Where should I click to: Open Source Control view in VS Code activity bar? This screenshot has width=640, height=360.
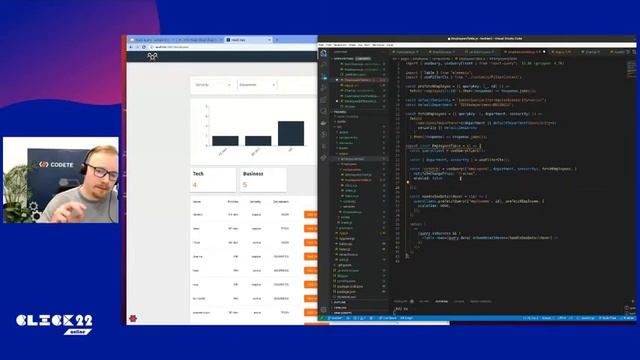coord(324,77)
